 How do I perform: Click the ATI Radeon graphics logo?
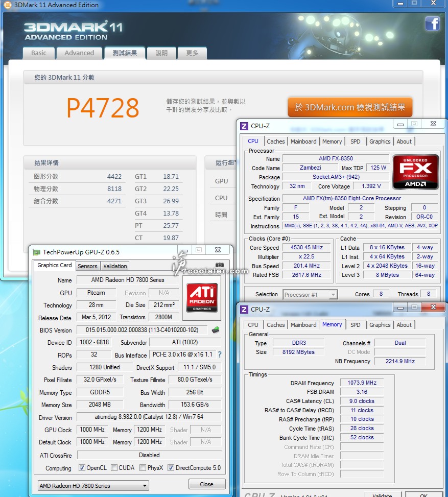point(202,298)
